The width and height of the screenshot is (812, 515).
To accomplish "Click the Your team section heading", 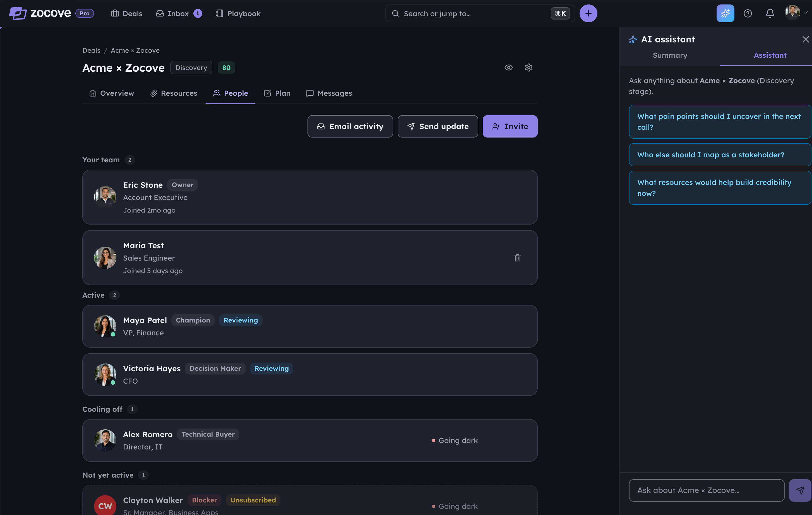I will point(101,160).
